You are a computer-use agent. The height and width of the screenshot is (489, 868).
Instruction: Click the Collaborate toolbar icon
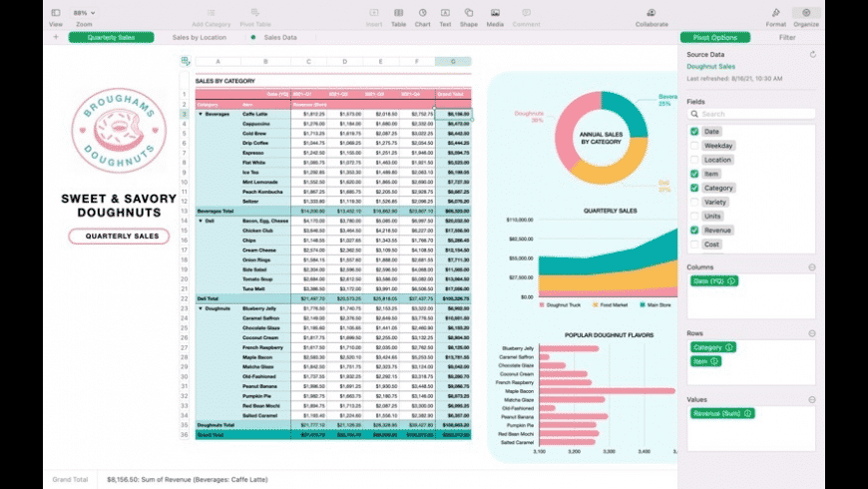click(651, 13)
